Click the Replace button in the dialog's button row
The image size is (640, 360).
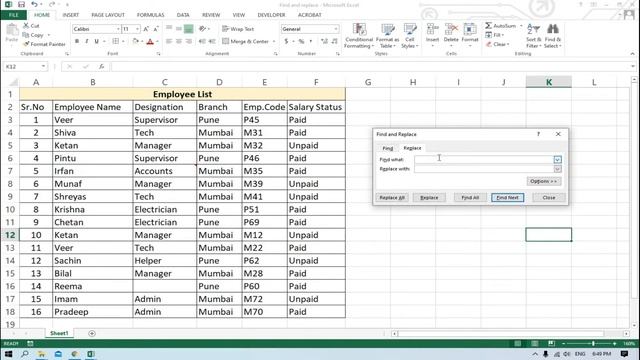click(x=429, y=198)
